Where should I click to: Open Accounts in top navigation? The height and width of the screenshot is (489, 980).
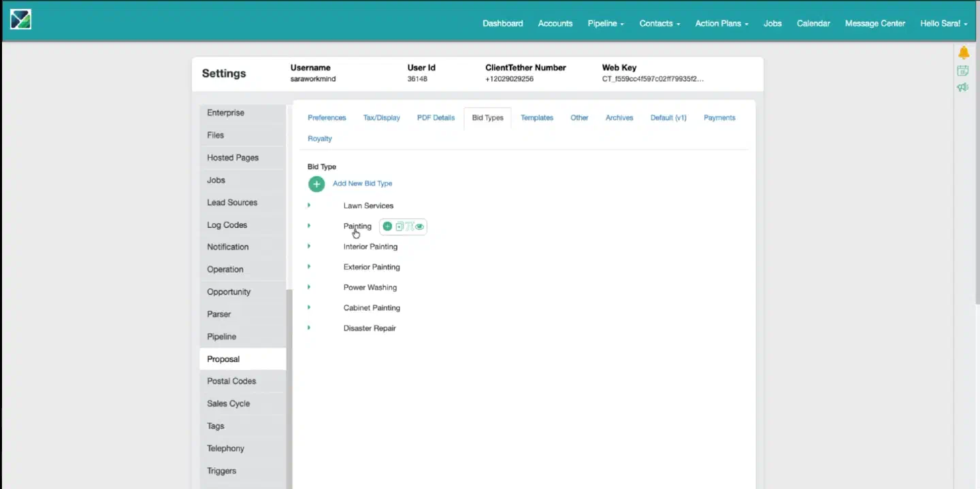555,23
